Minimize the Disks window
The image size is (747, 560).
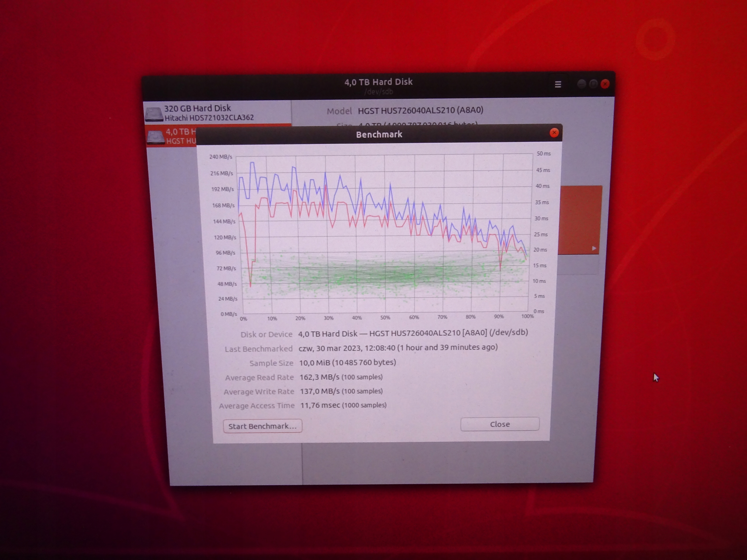[581, 84]
